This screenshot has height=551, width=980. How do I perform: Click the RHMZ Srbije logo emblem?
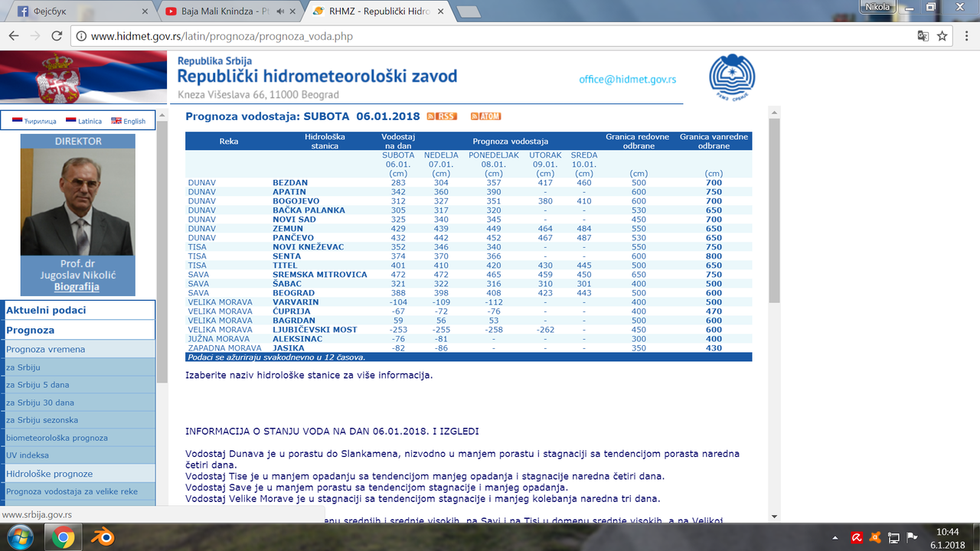click(732, 77)
